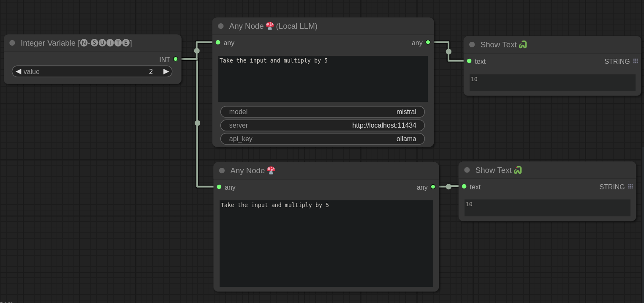The image size is (644, 303).
Task: Collapse the Integer Variable node via its title circle
Action: pyautogui.click(x=12, y=43)
